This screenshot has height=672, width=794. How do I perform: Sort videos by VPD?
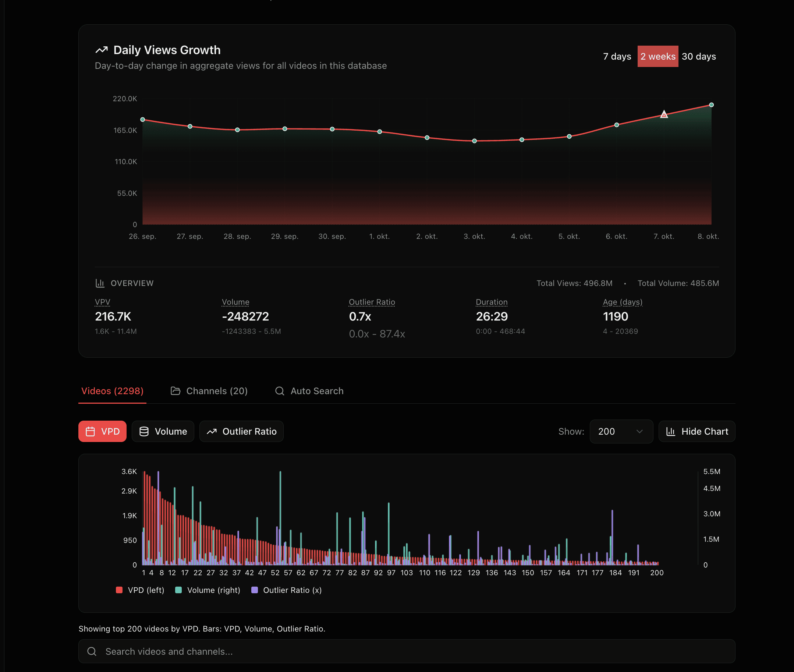(102, 431)
